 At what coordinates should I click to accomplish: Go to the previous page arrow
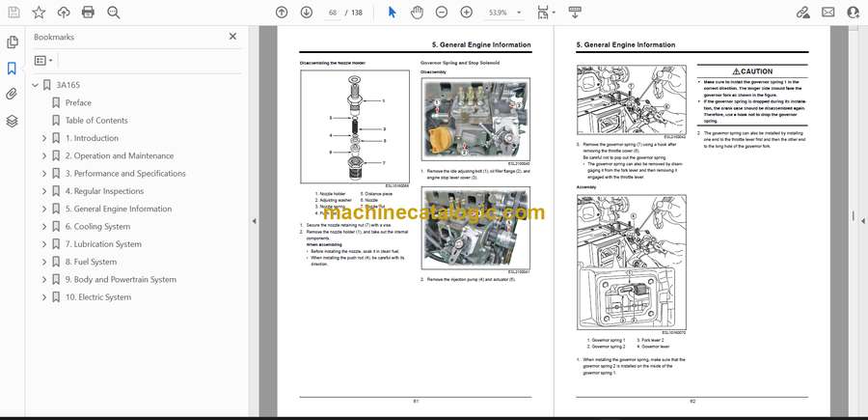click(282, 12)
